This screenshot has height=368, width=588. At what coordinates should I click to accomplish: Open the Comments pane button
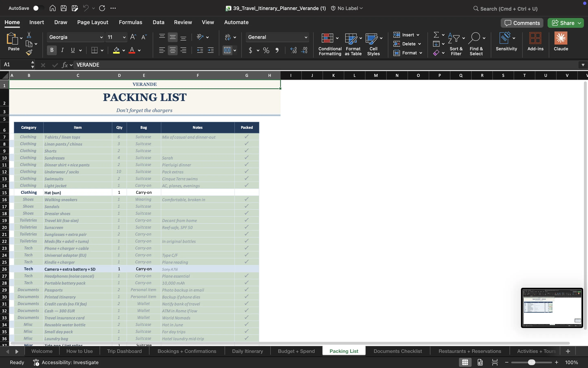coord(522,23)
